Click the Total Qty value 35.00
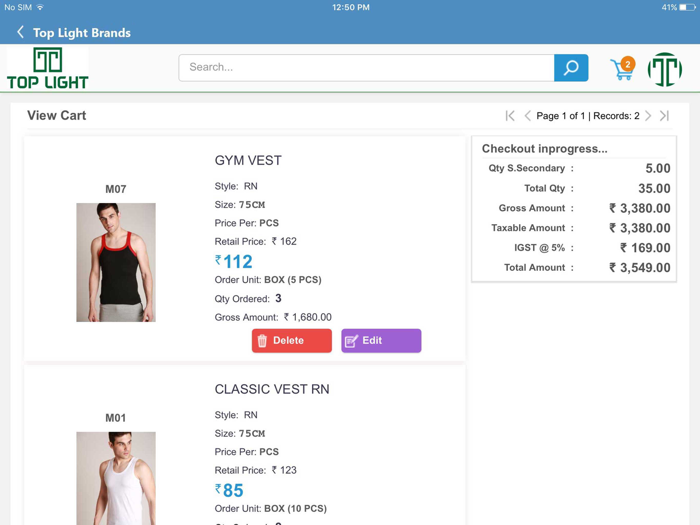This screenshot has height=525, width=700. tap(654, 188)
